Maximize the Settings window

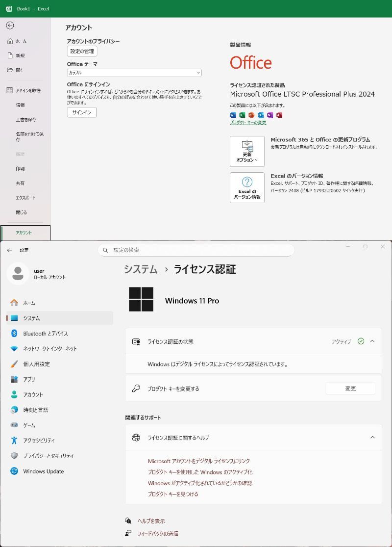[365, 246]
